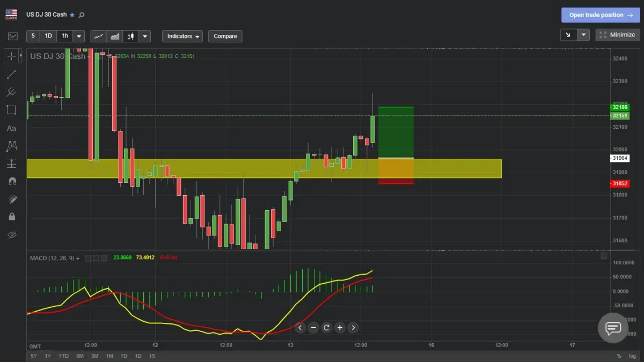Switch to line chart style
Image resolution: width=644 pixels, height=362 pixels.
98,36
